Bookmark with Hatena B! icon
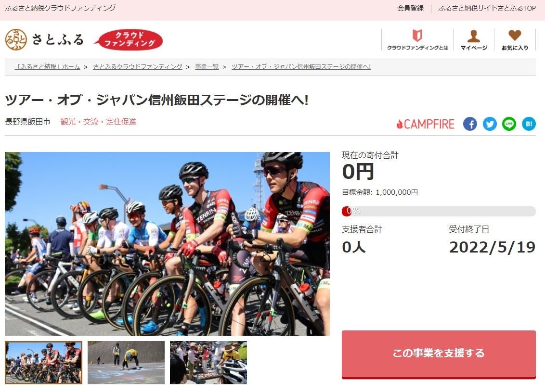Viewport: 545px width, 392px height. pos(529,124)
